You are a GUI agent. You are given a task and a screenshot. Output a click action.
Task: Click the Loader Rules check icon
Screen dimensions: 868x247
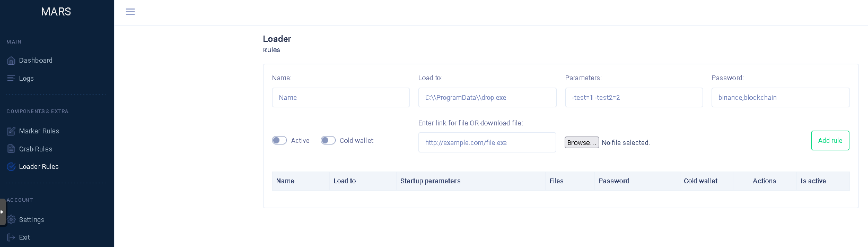pyautogui.click(x=11, y=167)
